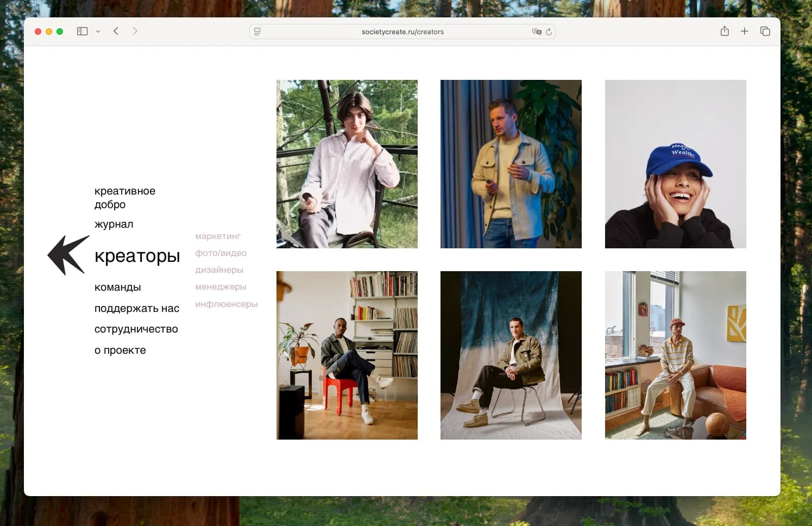This screenshot has width=812, height=526.
Task: Select the инфлюенсеры filter
Action: pyautogui.click(x=226, y=304)
